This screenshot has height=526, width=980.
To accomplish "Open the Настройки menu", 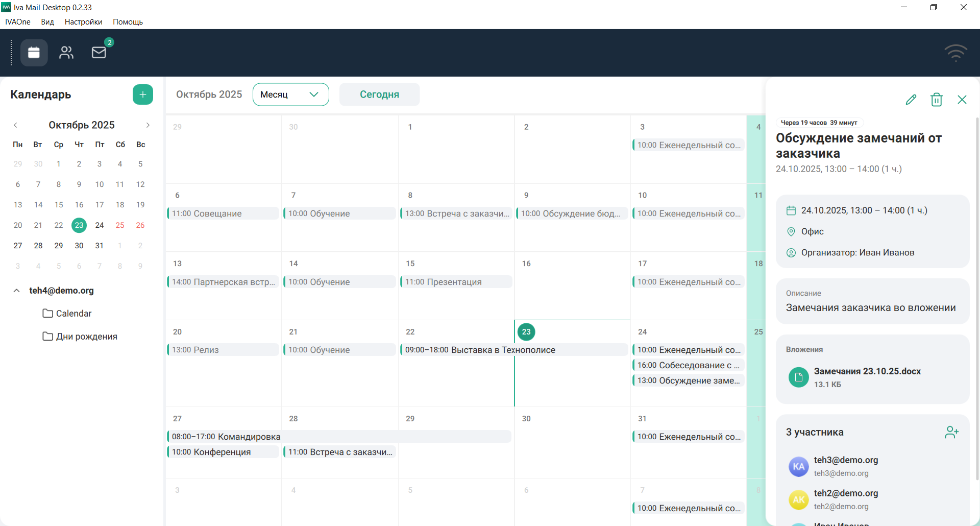I will [x=83, y=22].
